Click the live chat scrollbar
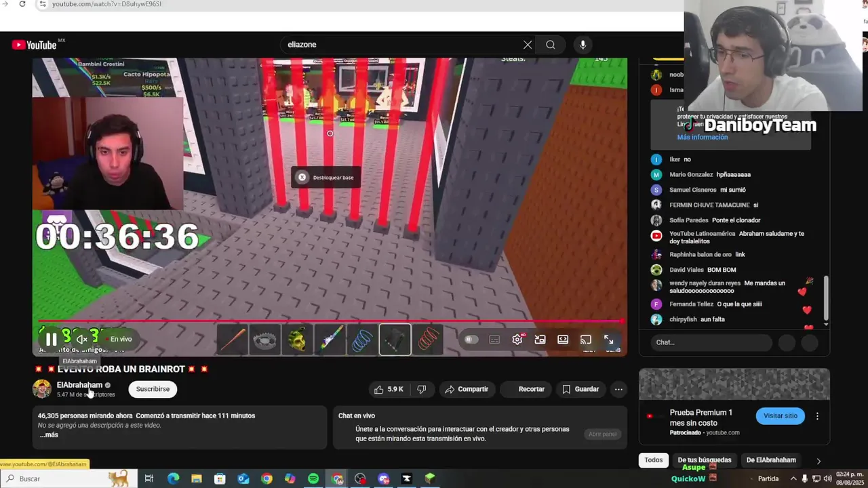 825,298
